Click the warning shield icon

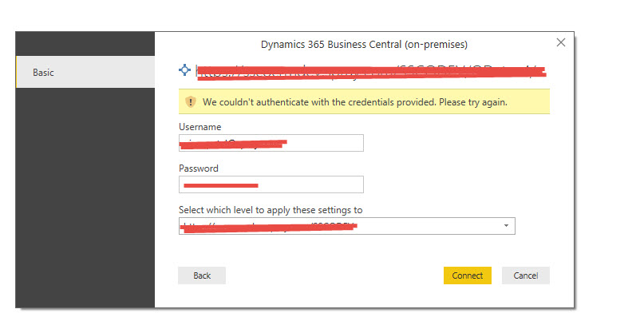click(191, 102)
